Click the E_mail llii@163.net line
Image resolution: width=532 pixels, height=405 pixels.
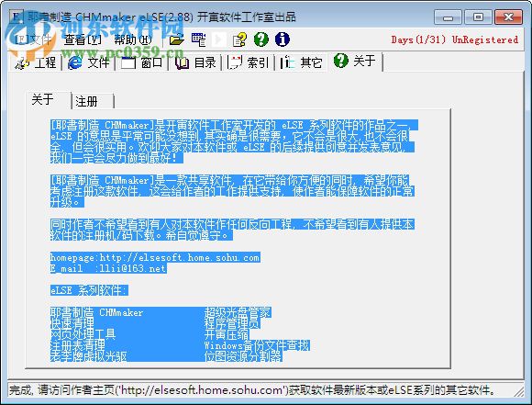108,268
